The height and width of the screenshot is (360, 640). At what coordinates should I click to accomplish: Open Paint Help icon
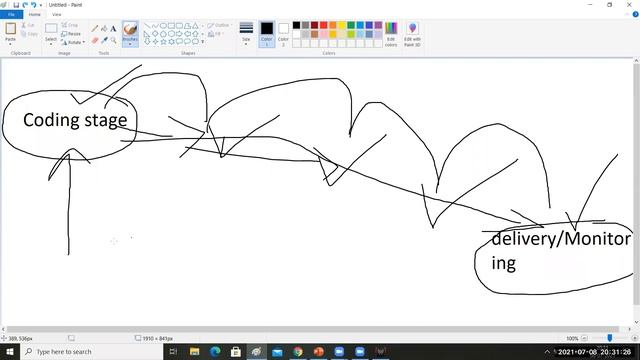coord(636,14)
